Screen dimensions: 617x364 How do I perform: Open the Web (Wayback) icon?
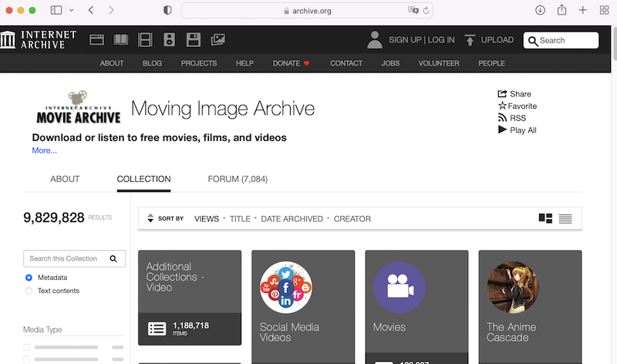[x=97, y=40]
